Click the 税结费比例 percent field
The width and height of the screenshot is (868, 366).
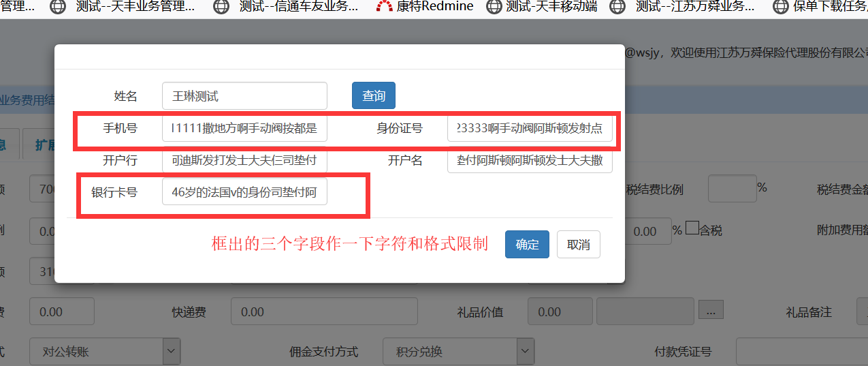732,189
